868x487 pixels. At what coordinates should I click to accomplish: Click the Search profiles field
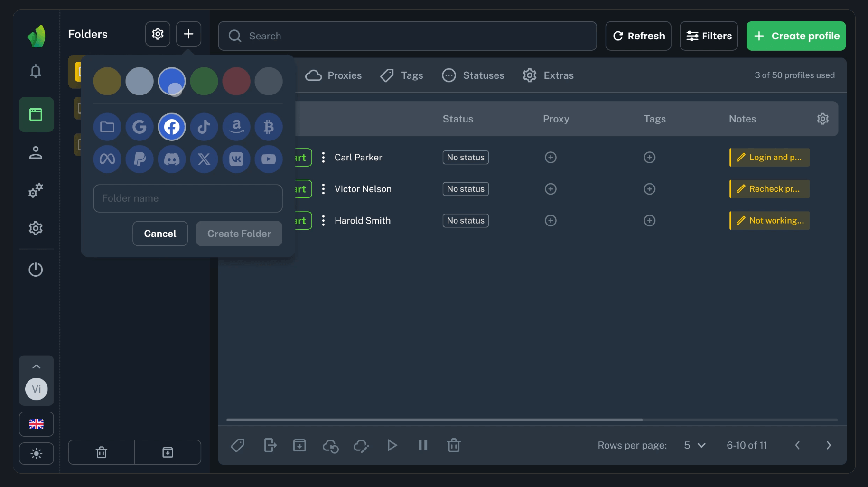tap(407, 36)
